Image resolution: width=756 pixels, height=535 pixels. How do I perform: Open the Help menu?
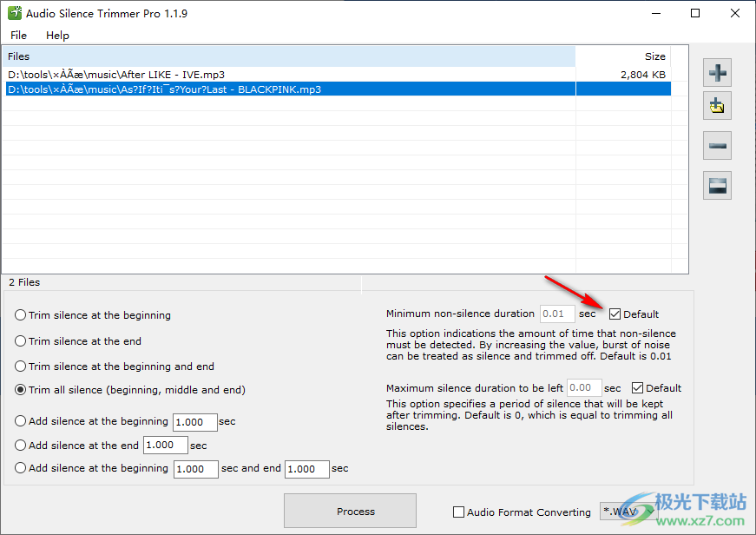pyautogui.click(x=57, y=36)
